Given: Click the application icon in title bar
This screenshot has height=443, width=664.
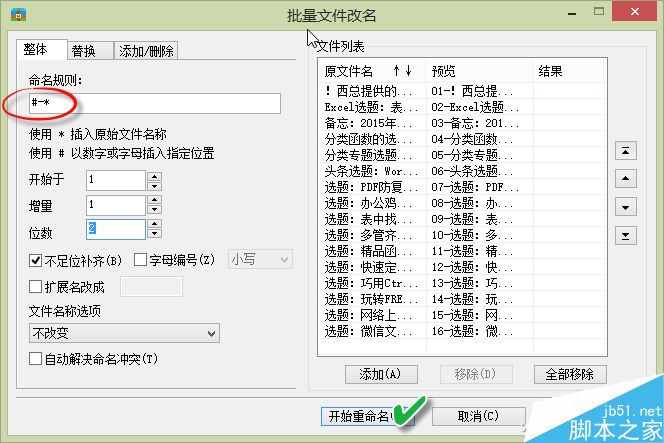Looking at the screenshot, I should pos(18,14).
